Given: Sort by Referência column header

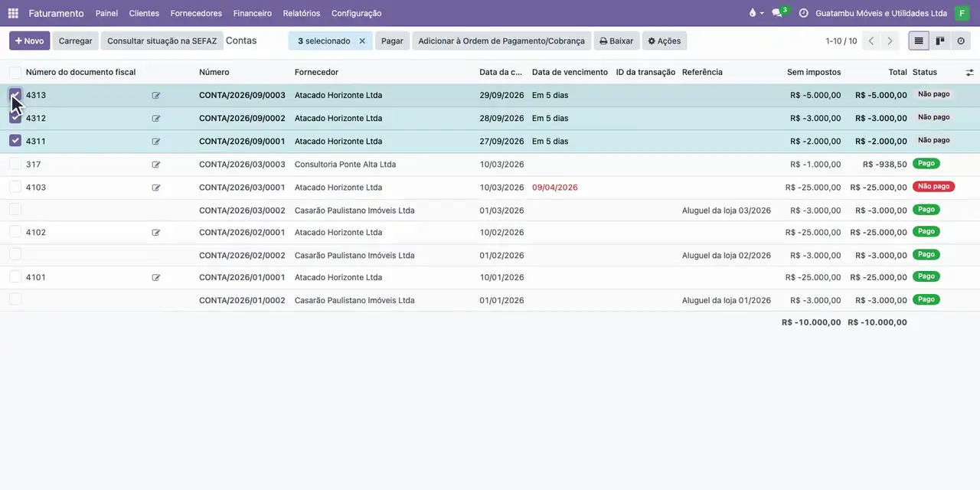Looking at the screenshot, I should (702, 72).
